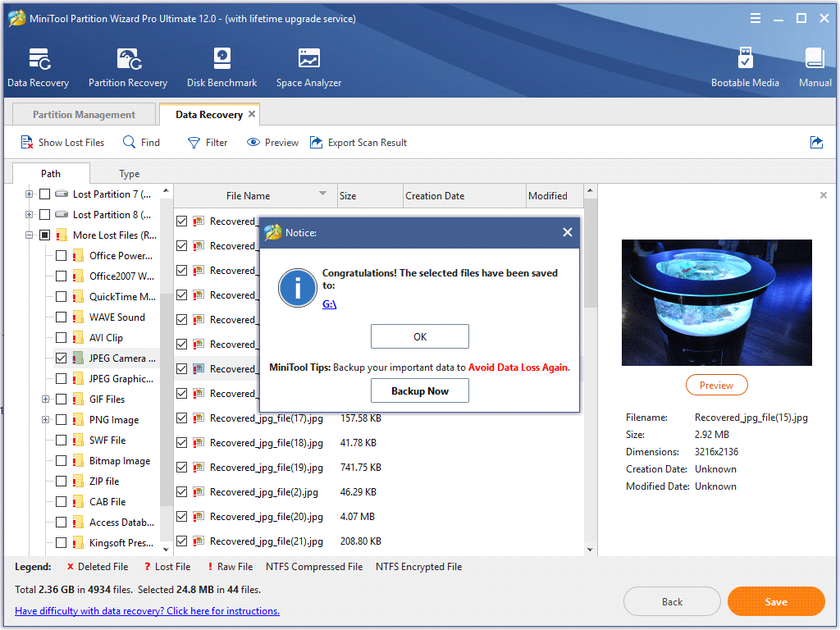Switch to the Type tab

tap(129, 174)
